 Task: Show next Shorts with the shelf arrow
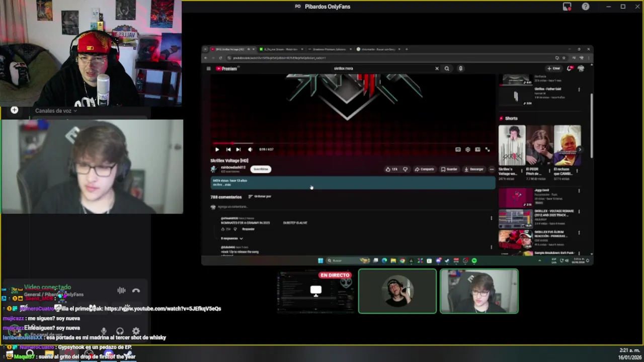tap(580, 149)
